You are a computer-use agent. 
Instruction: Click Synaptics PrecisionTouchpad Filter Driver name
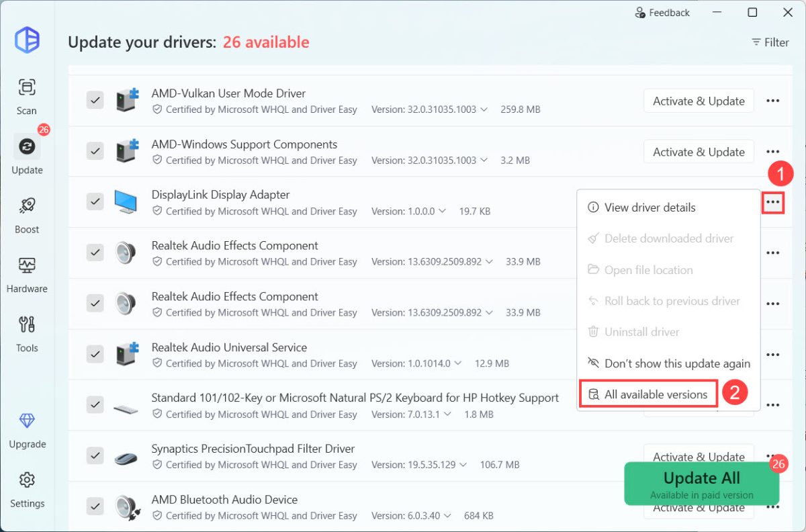pos(253,449)
